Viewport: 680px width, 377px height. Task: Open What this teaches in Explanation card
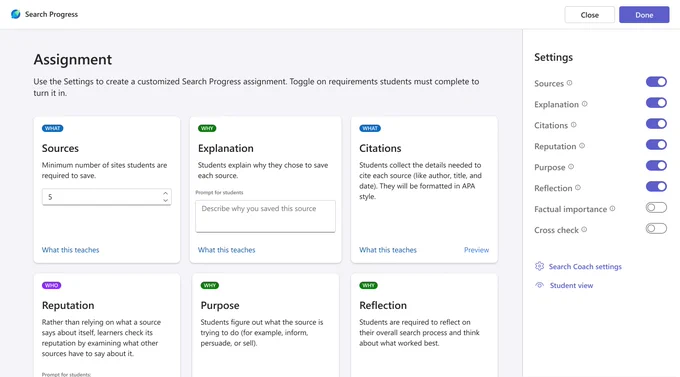pyautogui.click(x=226, y=250)
